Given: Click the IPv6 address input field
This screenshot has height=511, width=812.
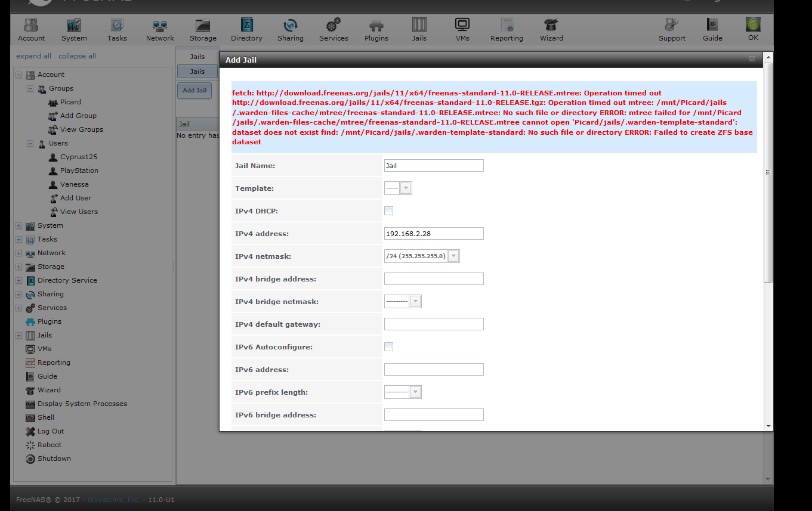Looking at the screenshot, I should pyautogui.click(x=434, y=370).
